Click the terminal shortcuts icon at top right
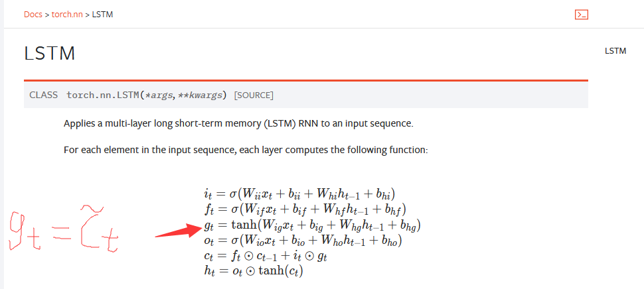Viewport: 644px width, 289px height. tap(582, 14)
